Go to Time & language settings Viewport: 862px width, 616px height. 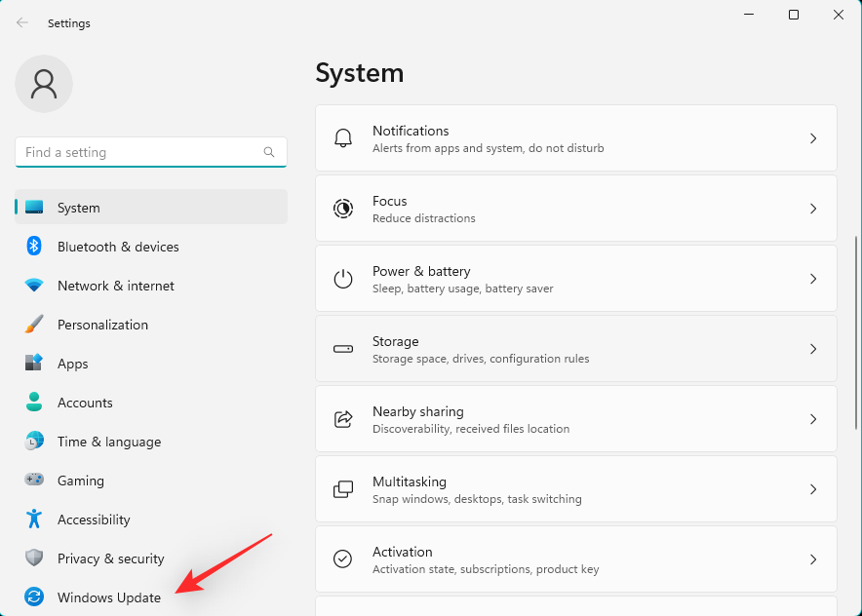coord(108,442)
